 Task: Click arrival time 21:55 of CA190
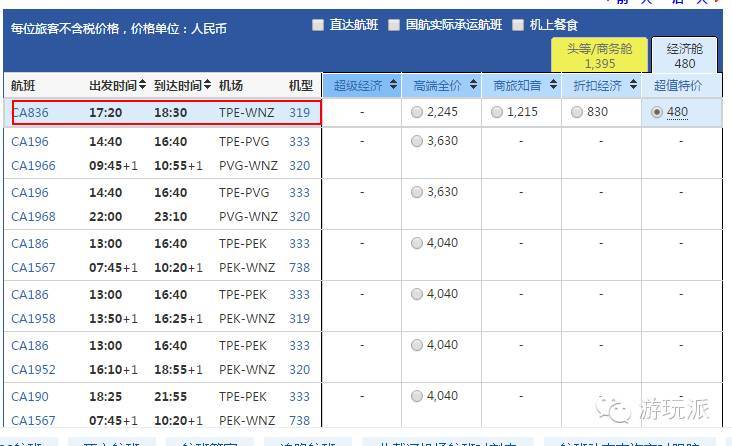point(170,396)
